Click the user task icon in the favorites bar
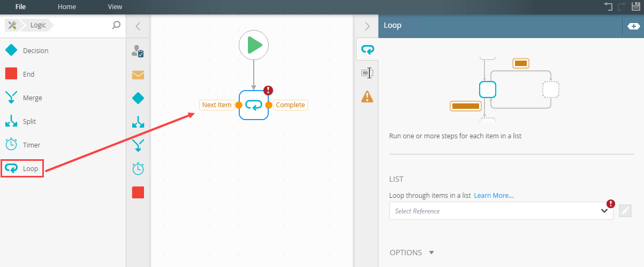 (138, 51)
